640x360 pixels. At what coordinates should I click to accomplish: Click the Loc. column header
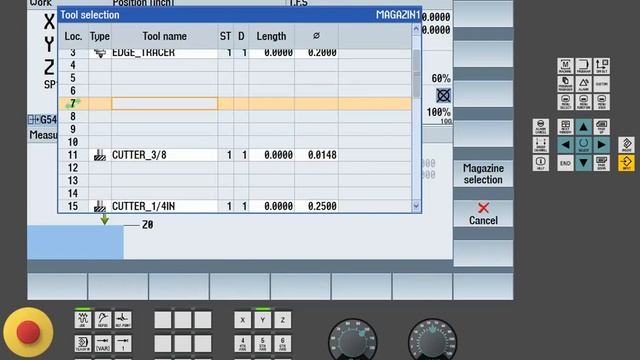click(x=73, y=36)
